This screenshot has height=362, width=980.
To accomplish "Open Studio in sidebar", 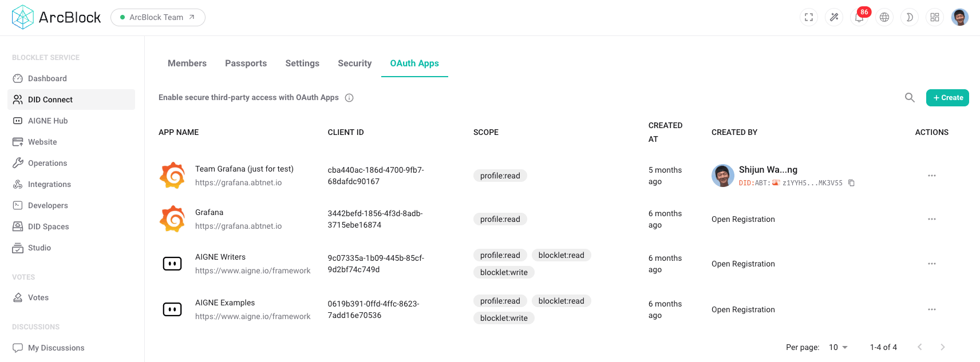I will point(71,248).
